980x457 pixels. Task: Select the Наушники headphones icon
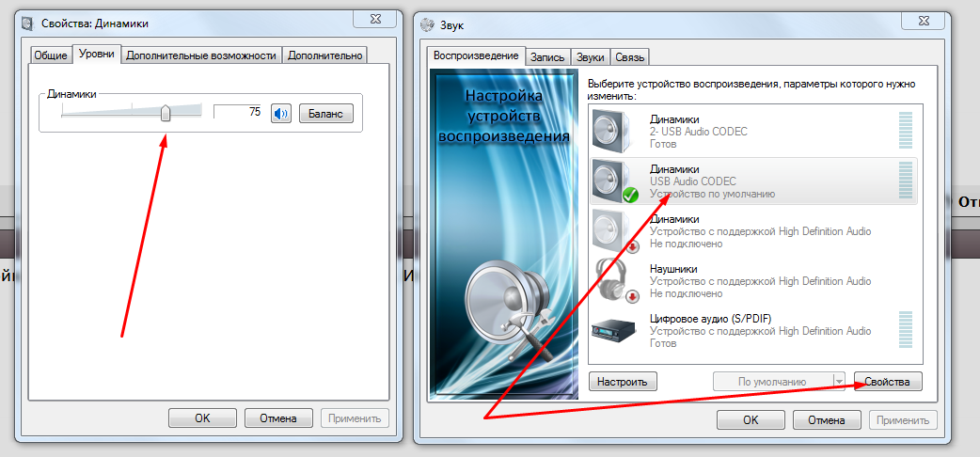[617, 280]
